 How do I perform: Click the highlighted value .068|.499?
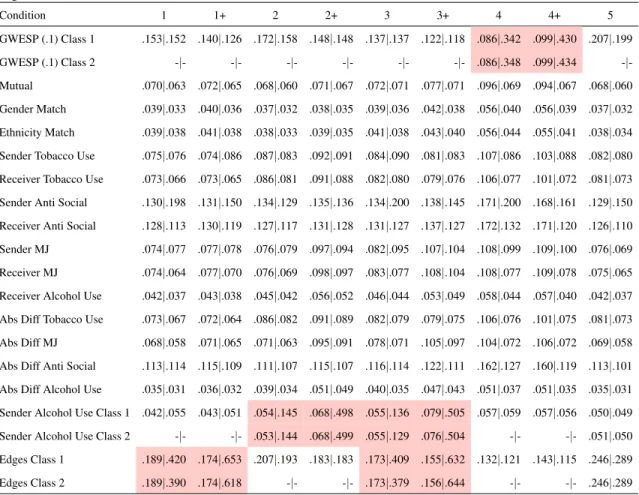pyautogui.click(x=331, y=436)
